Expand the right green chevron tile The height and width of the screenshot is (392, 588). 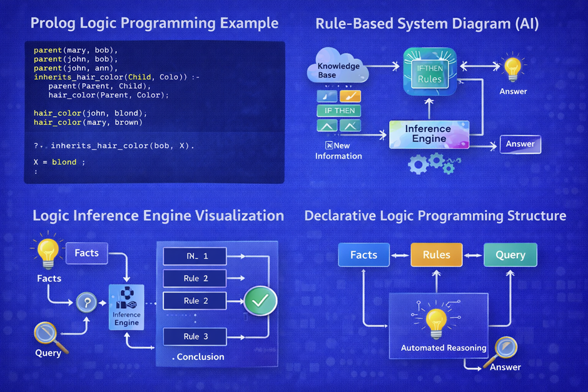pos(350,126)
